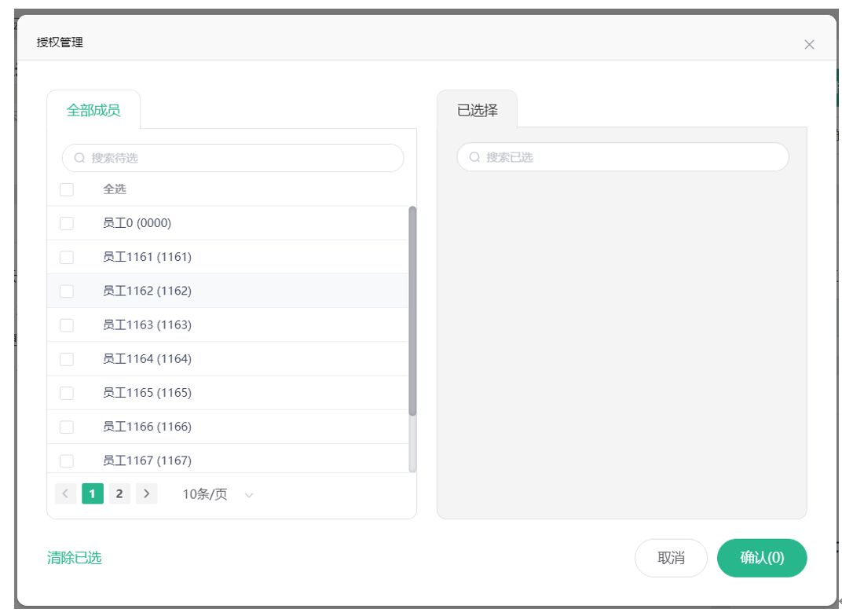Click the 取消 button
The image size is (842, 616).
pyautogui.click(x=671, y=558)
